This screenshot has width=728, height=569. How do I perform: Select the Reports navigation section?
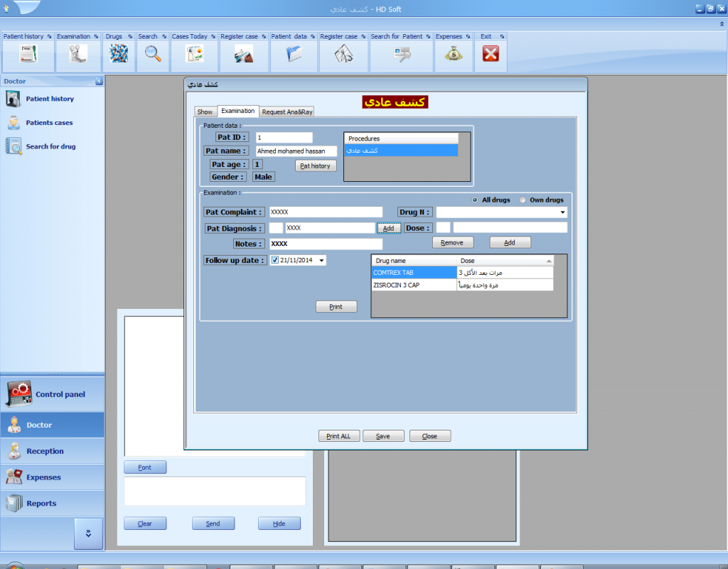52,503
